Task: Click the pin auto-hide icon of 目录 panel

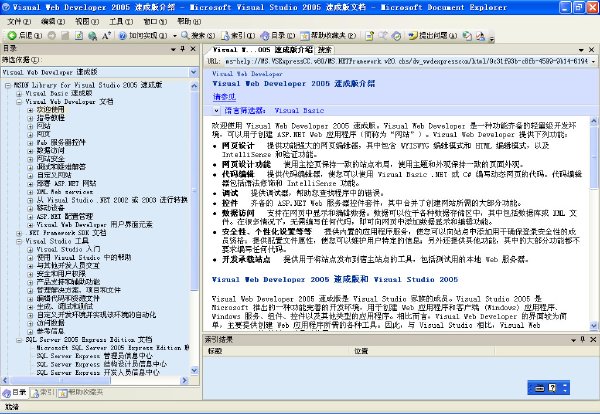Action: (x=183, y=49)
